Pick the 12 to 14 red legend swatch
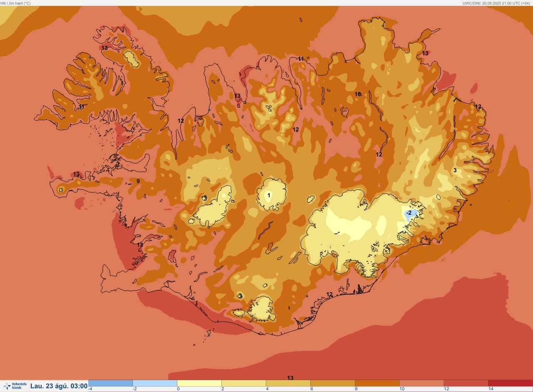The image size is (533, 392). click(466, 383)
